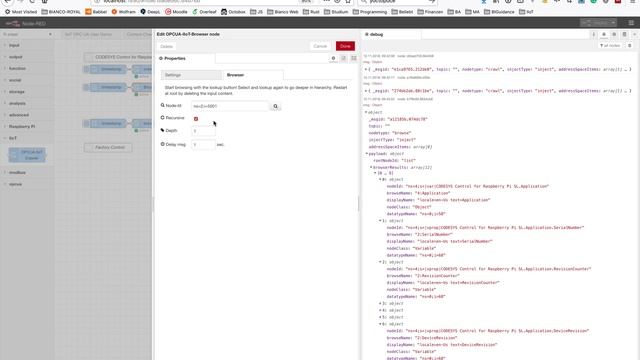The height and width of the screenshot is (360, 640).
Task: Collapse the payload object in debug
Action: click(x=367, y=154)
